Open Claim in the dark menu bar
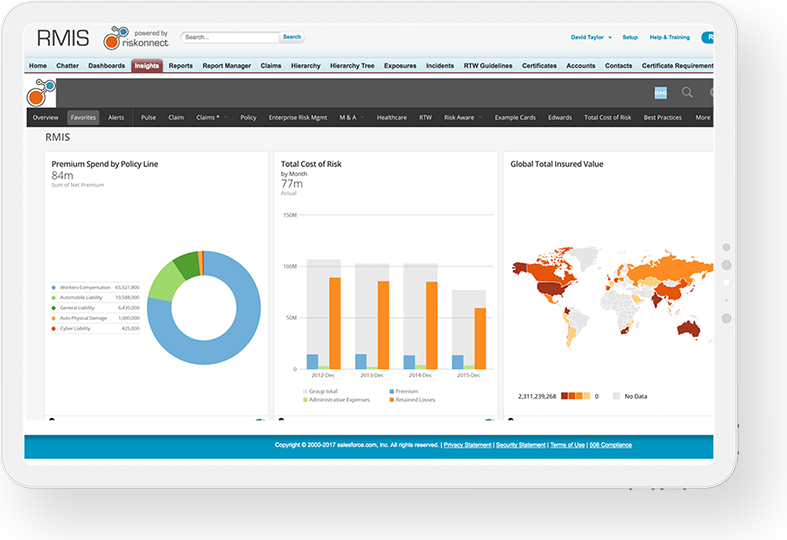This screenshot has height=540, width=787. click(176, 117)
